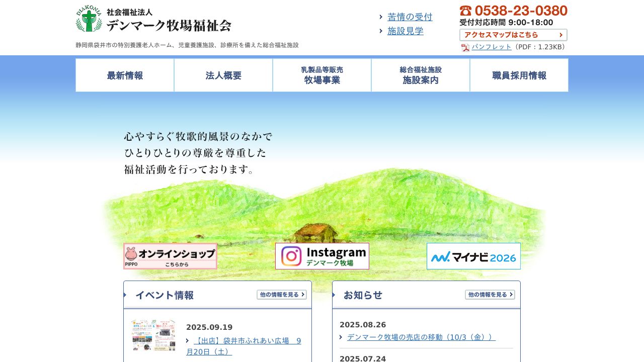Open the 法人概要 menu item

point(223,75)
